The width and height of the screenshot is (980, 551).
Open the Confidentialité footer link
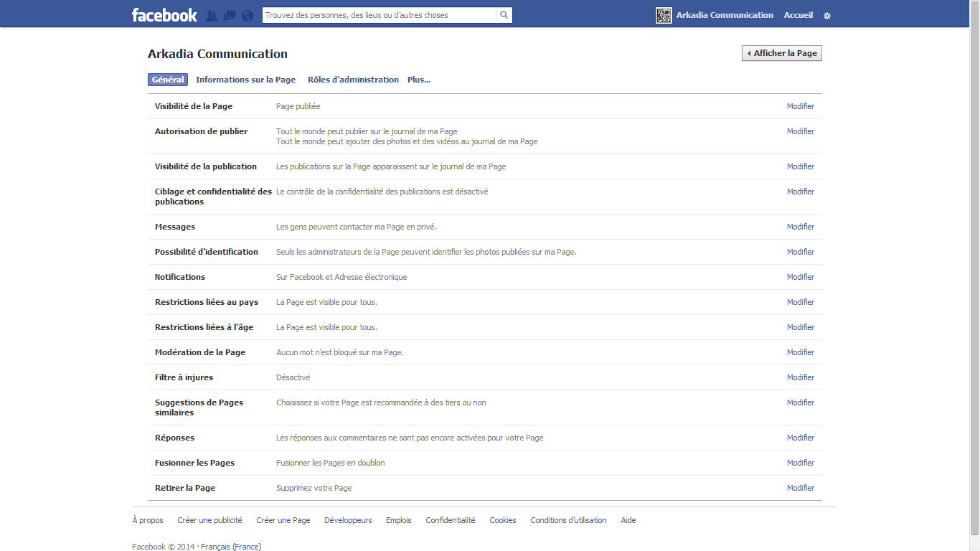(x=451, y=520)
